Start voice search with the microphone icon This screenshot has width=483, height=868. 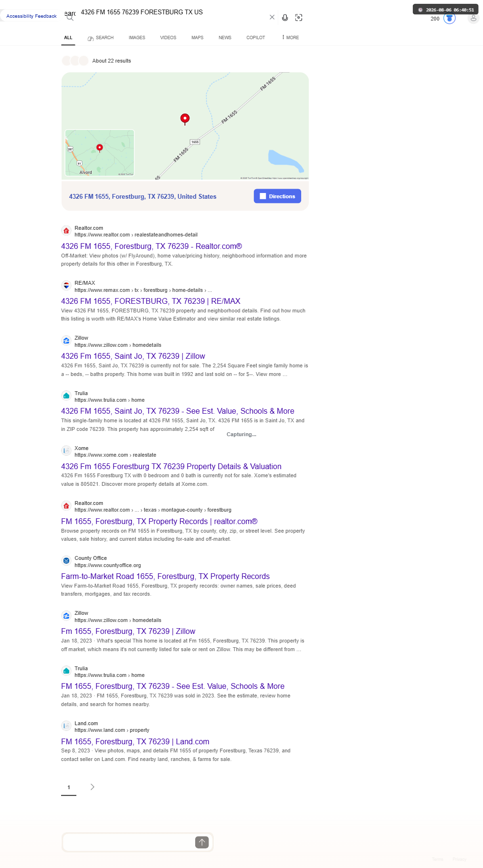point(285,18)
